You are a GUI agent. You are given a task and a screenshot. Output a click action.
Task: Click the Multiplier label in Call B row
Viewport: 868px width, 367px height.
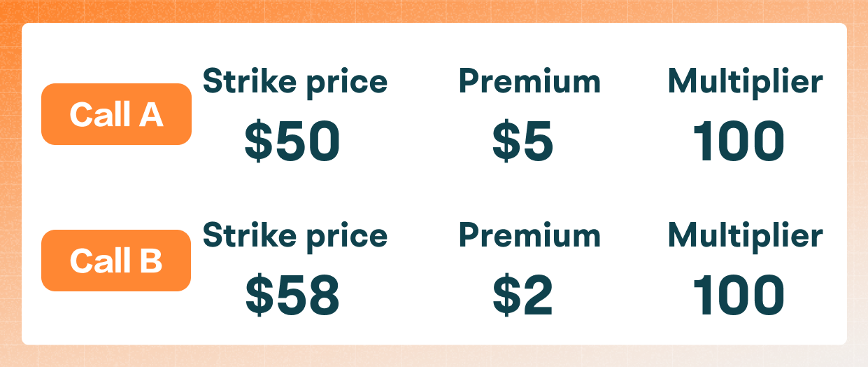745,235
